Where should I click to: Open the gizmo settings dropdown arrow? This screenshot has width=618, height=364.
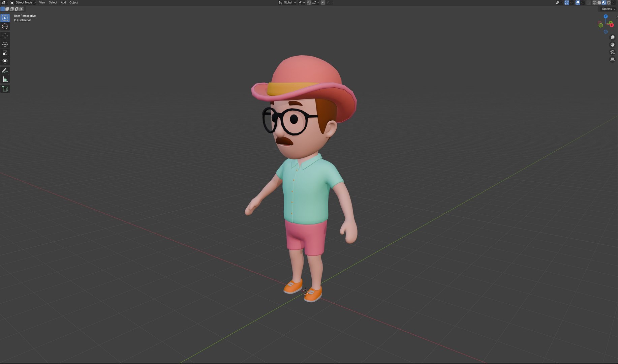[x=571, y=3]
